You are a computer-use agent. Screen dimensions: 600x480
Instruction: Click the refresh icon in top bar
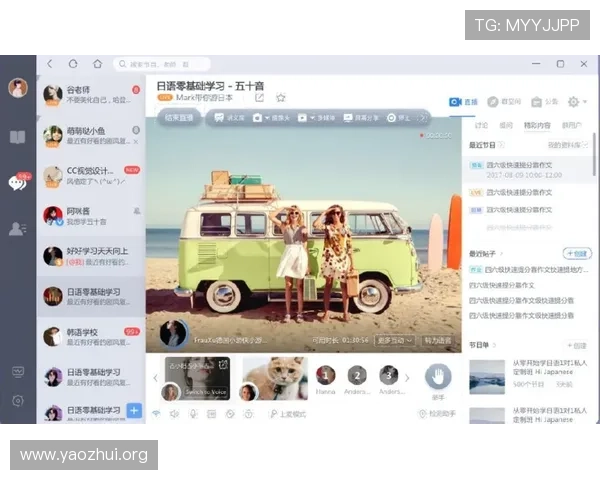click(73, 64)
